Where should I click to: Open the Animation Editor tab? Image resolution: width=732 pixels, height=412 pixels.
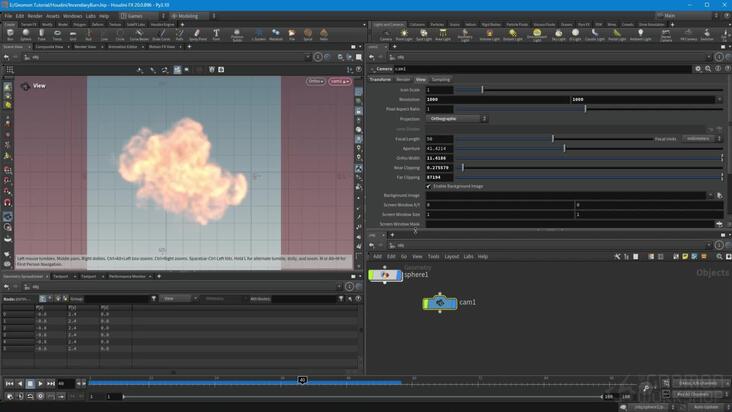coord(123,47)
